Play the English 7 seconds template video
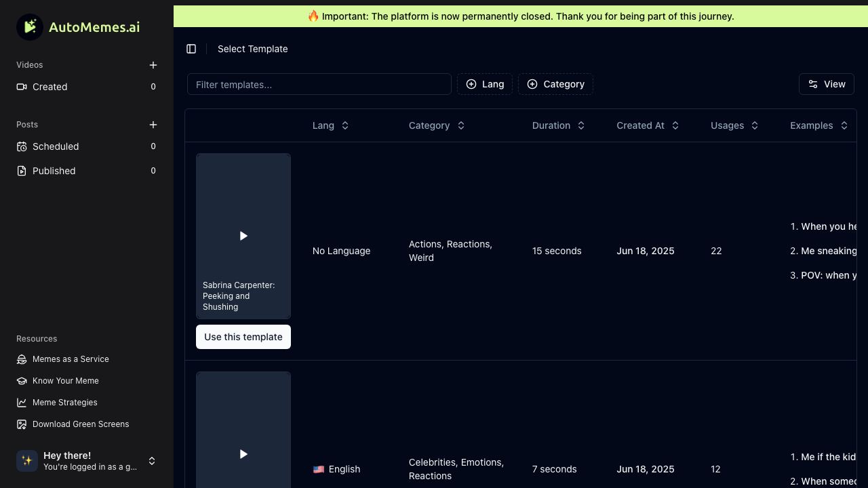 [x=243, y=454]
